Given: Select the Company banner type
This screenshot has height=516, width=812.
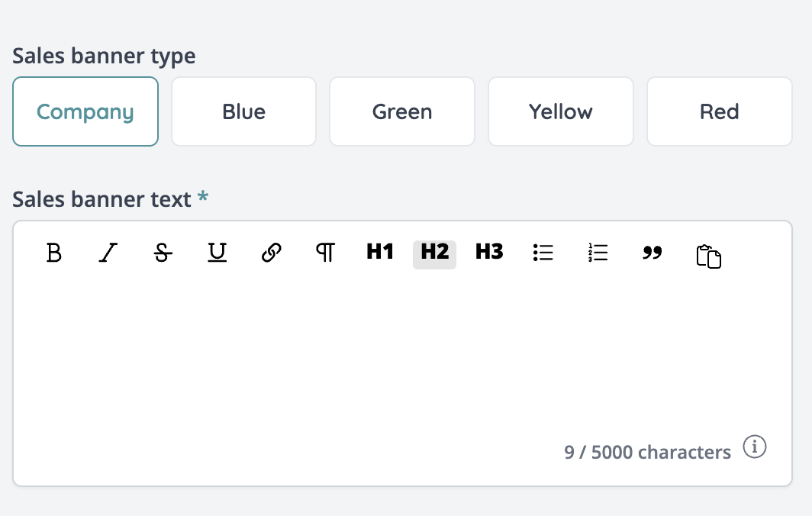Looking at the screenshot, I should tap(85, 111).
